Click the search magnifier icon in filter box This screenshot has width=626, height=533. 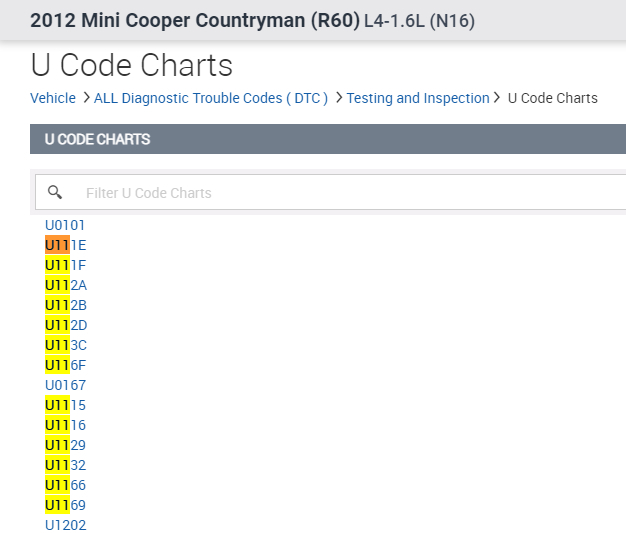coord(55,192)
